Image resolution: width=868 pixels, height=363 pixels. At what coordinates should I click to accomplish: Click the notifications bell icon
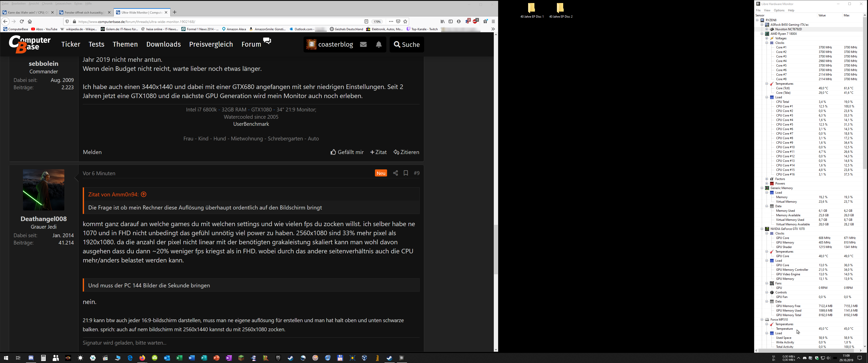pyautogui.click(x=378, y=44)
